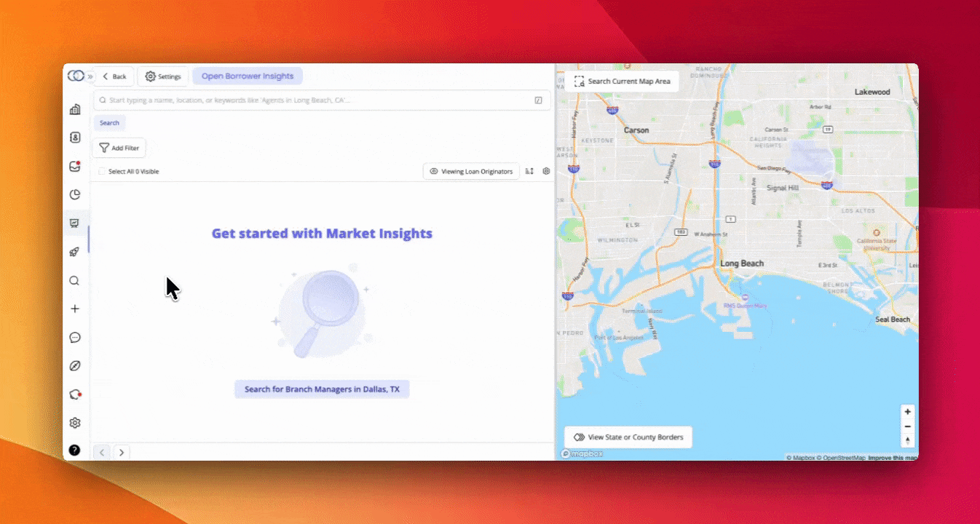Viewport: 980px width, 524px height.
Task: Open the contacts icon in sidebar
Action: 75,138
